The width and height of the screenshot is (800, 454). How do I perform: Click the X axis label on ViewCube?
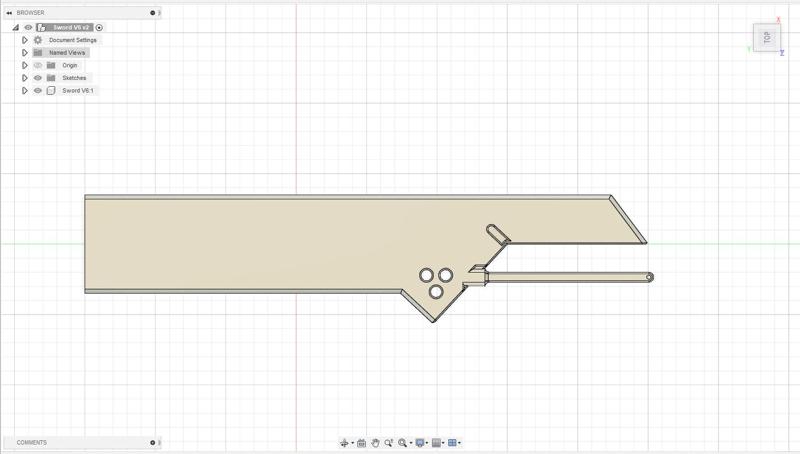pos(779,20)
